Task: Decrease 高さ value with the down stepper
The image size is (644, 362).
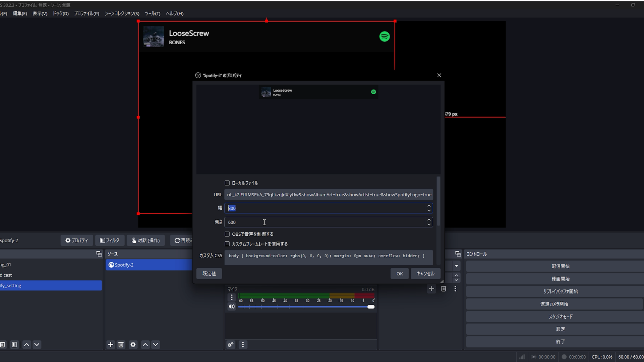Action: pyautogui.click(x=429, y=224)
